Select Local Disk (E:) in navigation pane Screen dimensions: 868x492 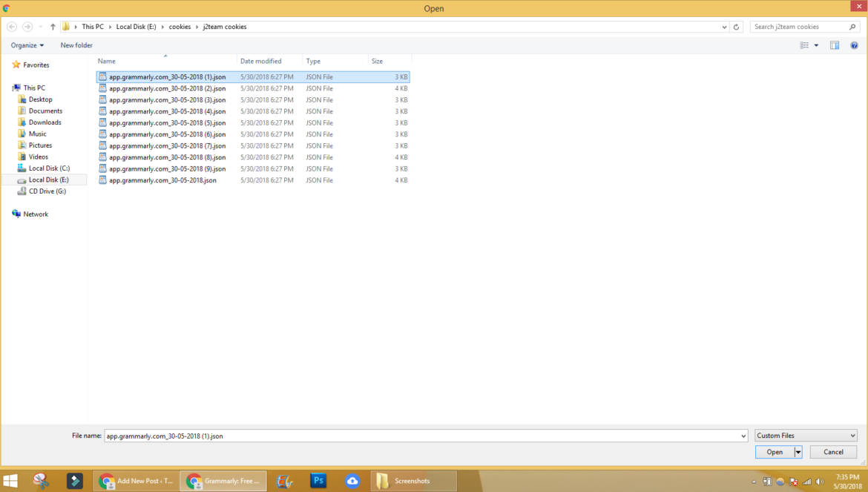(x=49, y=180)
